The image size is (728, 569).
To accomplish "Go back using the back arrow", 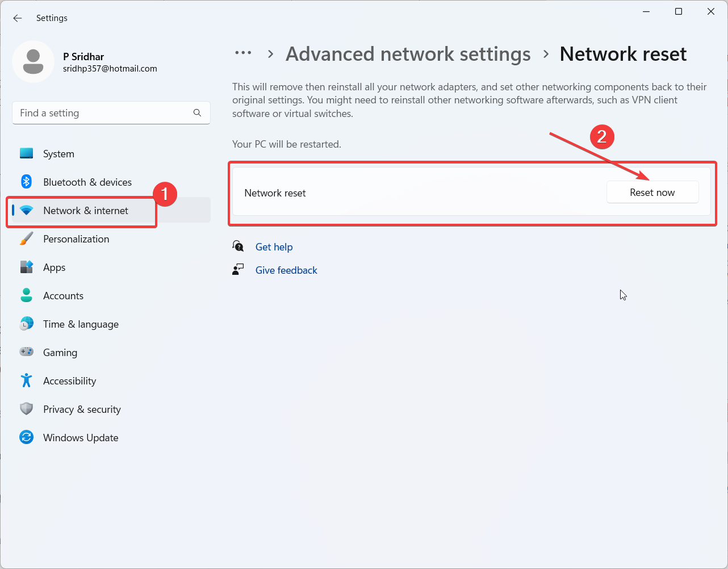I will (x=18, y=18).
